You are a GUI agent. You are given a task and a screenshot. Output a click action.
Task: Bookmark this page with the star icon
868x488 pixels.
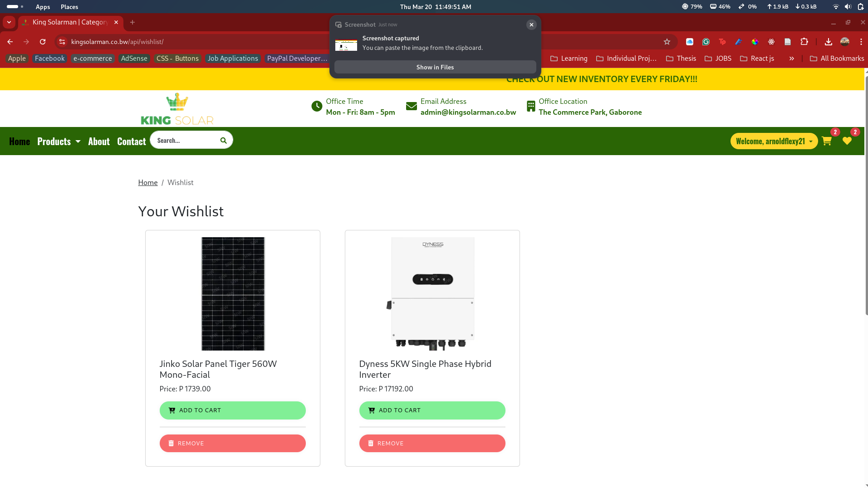667,42
